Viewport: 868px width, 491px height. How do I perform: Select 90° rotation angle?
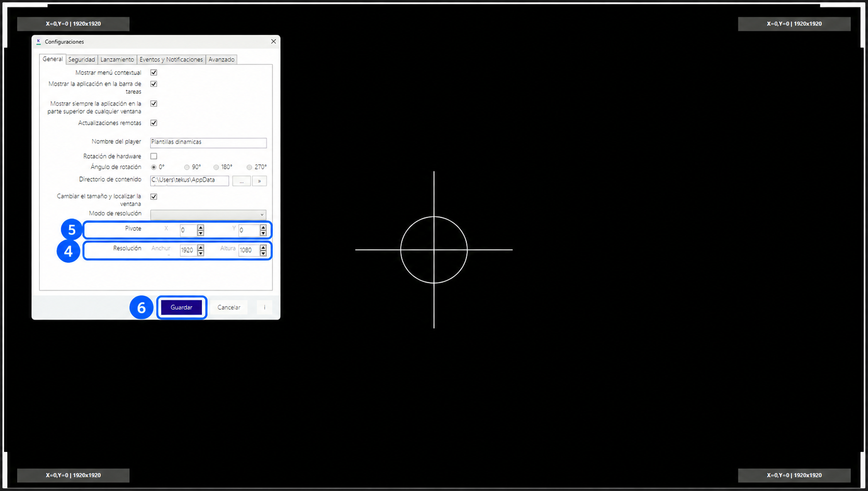coord(186,167)
